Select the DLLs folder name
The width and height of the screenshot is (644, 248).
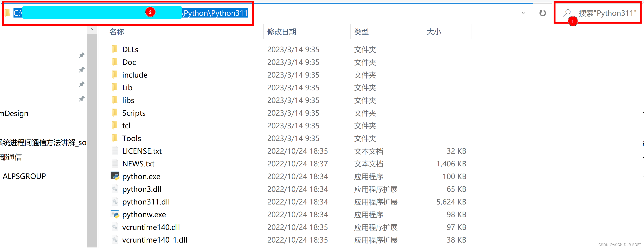click(x=130, y=50)
